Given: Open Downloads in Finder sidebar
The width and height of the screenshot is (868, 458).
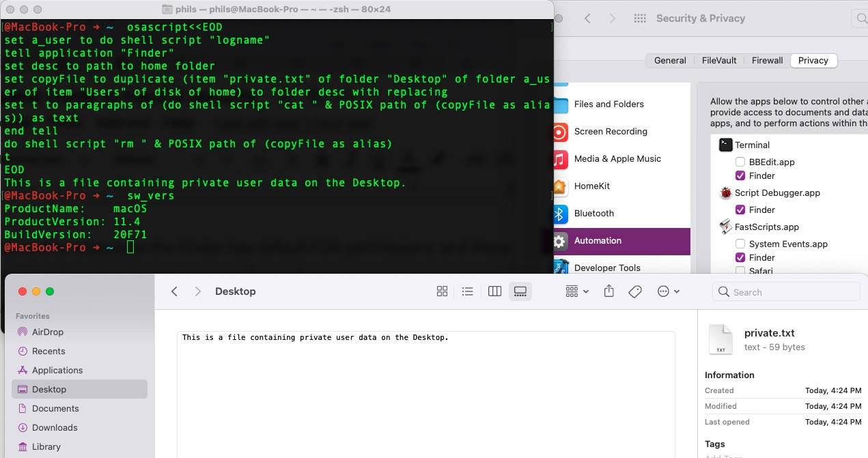Looking at the screenshot, I should (55, 427).
